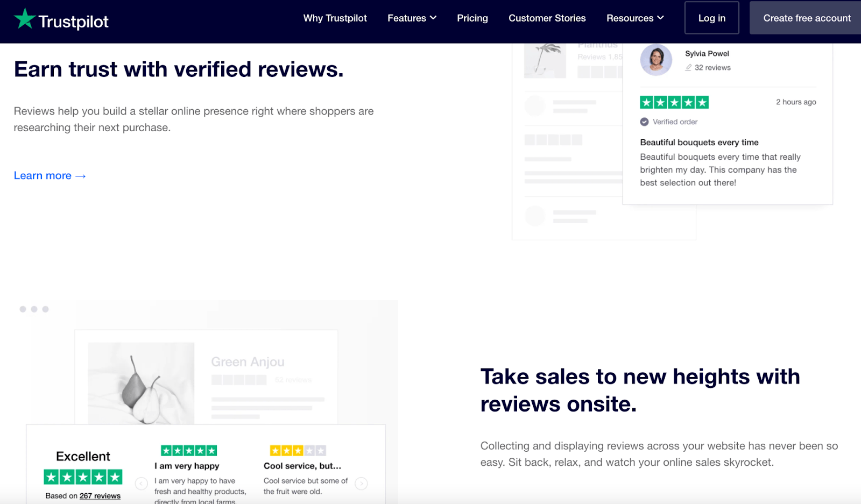The height and width of the screenshot is (504, 861).
Task: Click the Verified order checkmark icon
Action: (644, 122)
